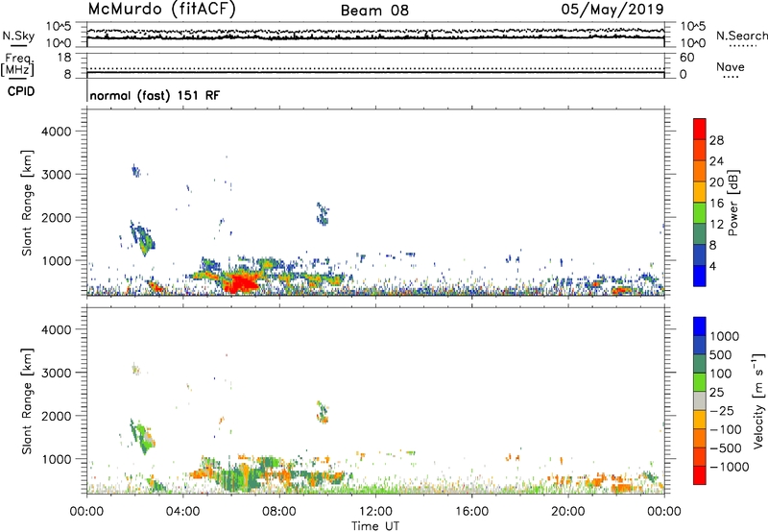This screenshot has width=768, height=532.
Task: Click the '18' frequency axis tick label
Action: (64, 58)
